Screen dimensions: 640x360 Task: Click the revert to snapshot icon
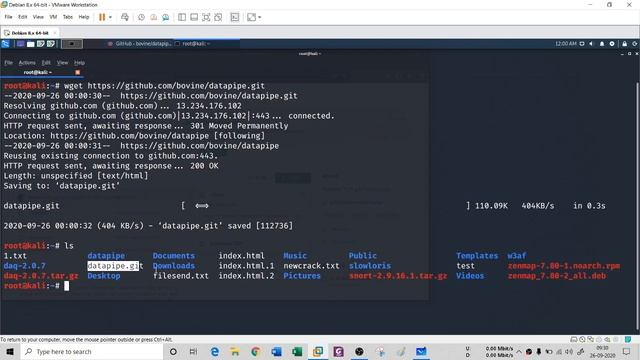153,17
